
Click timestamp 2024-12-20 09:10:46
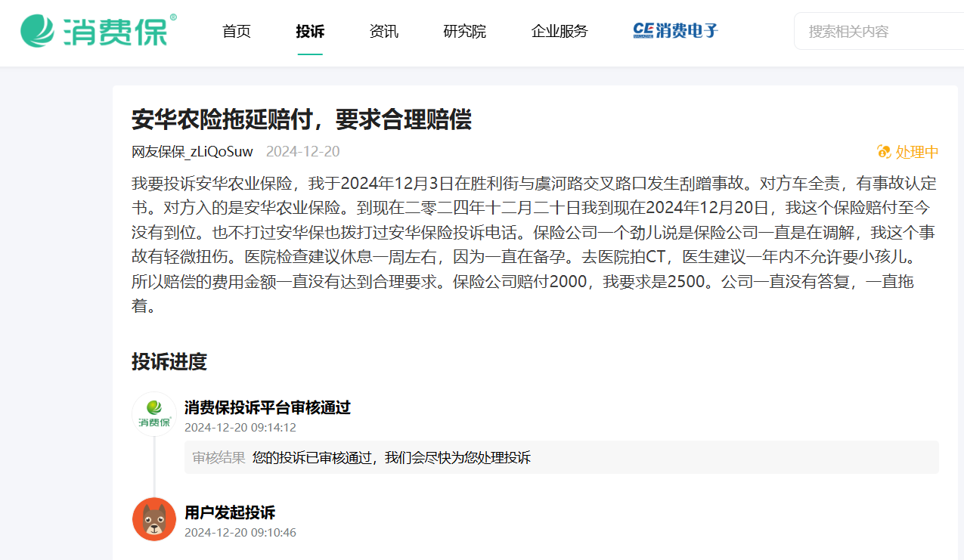[x=240, y=532]
